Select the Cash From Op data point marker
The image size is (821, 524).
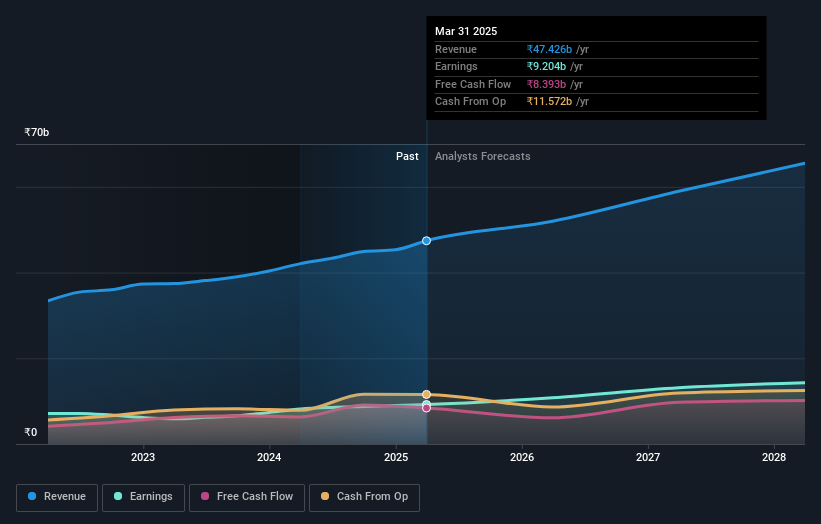[427, 394]
